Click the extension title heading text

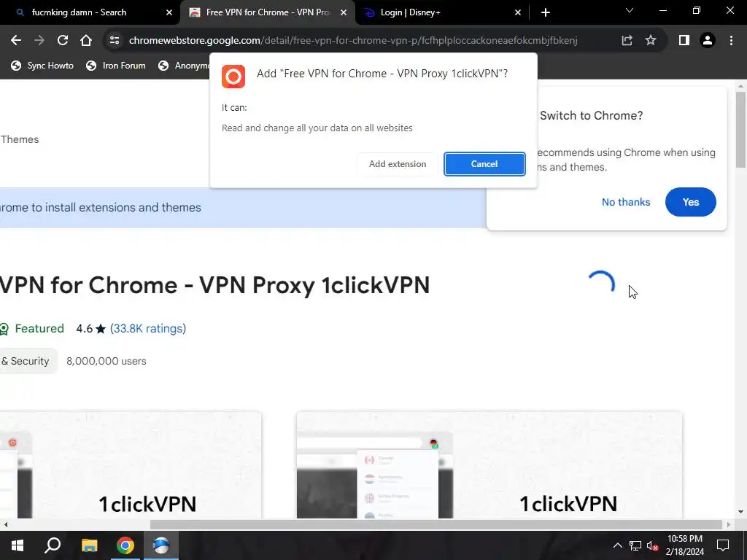click(215, 285)
